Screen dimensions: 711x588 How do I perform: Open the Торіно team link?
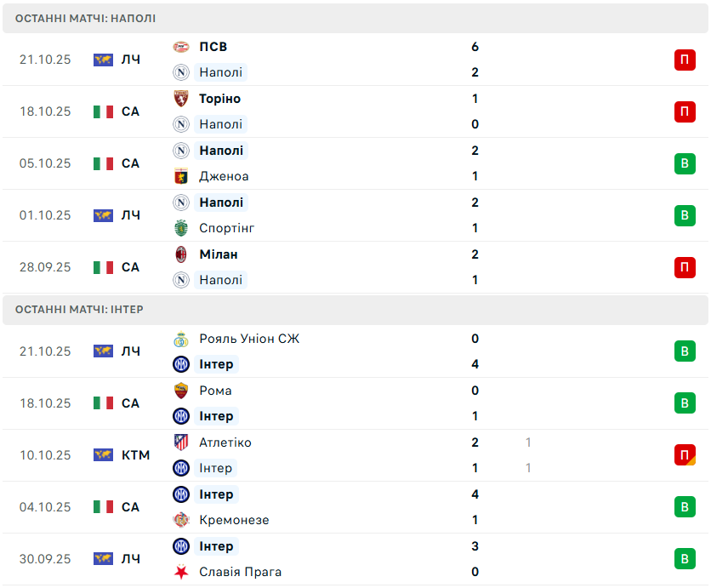[x=219, y=99]
